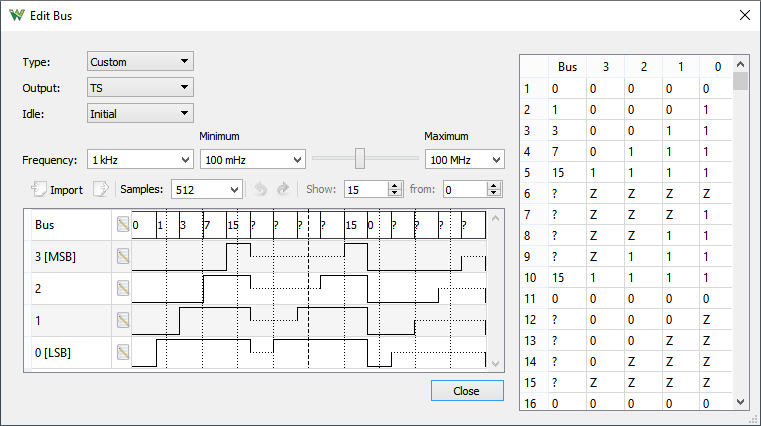
Task: Open the Frequency combo box showing 1 kHz
Action: (140, 160)
